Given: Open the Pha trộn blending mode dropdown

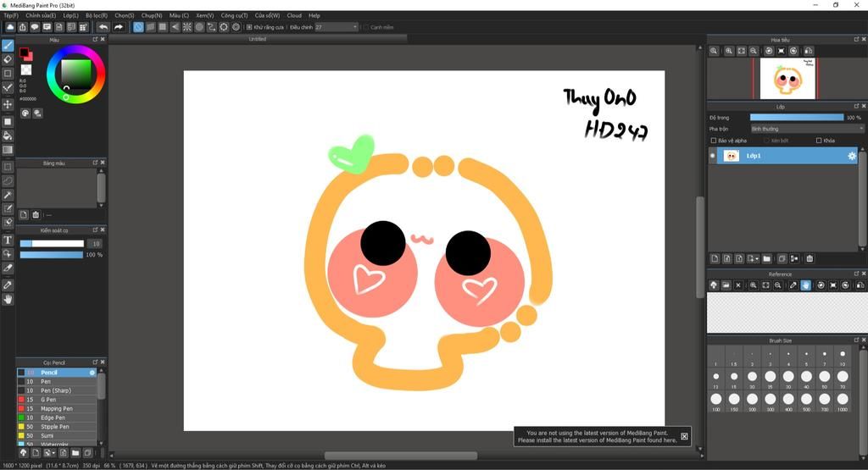Looking at the screenshot, I should 807,129.
